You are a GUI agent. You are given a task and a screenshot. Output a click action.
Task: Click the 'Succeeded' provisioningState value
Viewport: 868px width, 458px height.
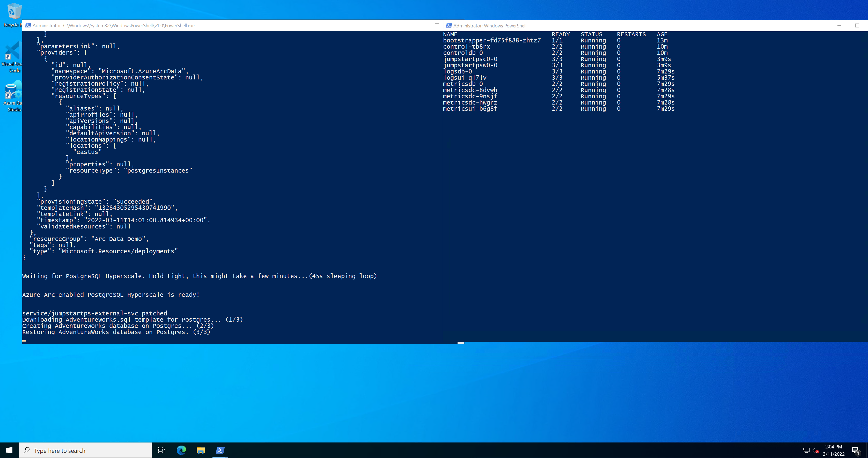(x=133, y=202)
